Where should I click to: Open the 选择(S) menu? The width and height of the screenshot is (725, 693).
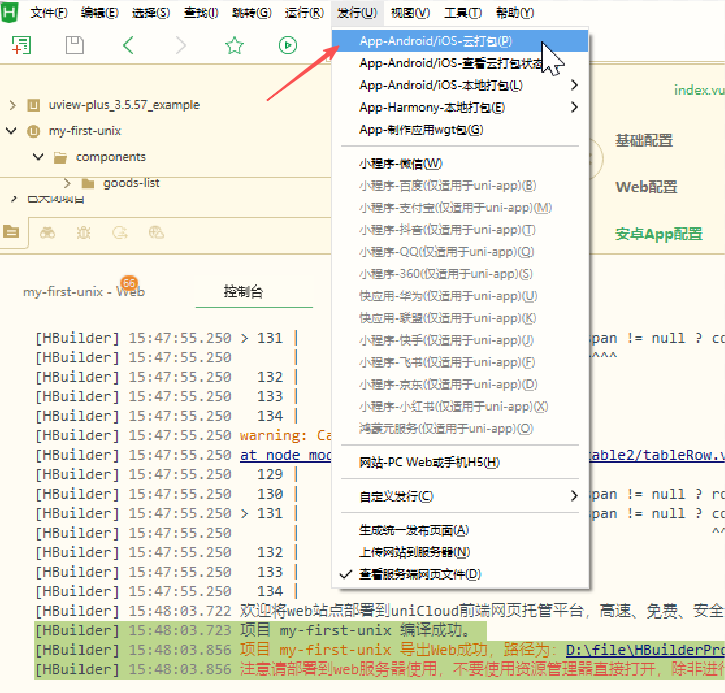(151, 12)
